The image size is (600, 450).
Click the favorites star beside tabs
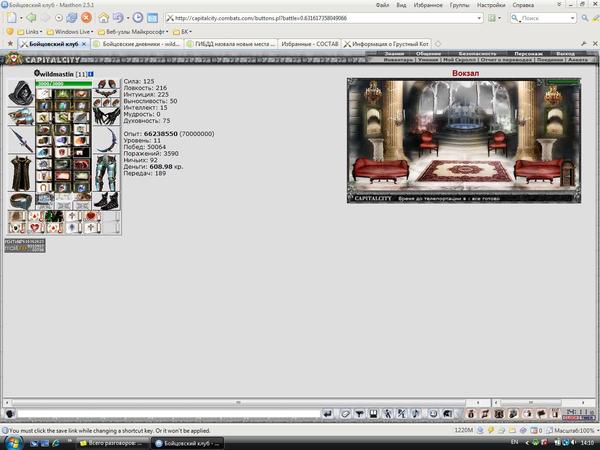pyautogui.click(x=10, y=44)
